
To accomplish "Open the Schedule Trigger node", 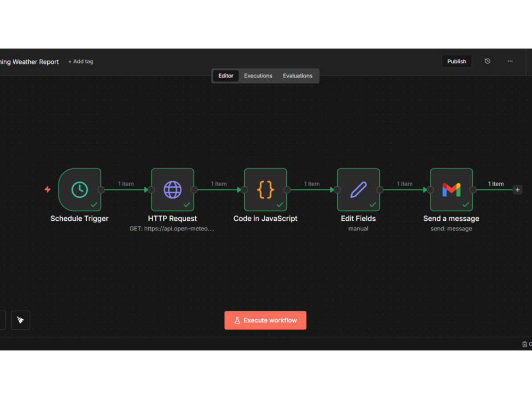I will coord(80,190).
